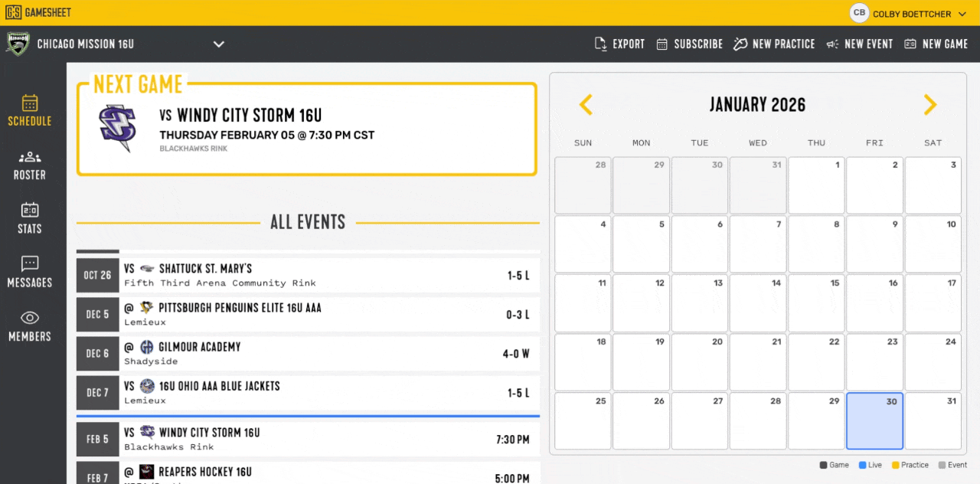Click the 4-0 W score
Viewport: 980px width, 484px height.
(x=516, y=355)
